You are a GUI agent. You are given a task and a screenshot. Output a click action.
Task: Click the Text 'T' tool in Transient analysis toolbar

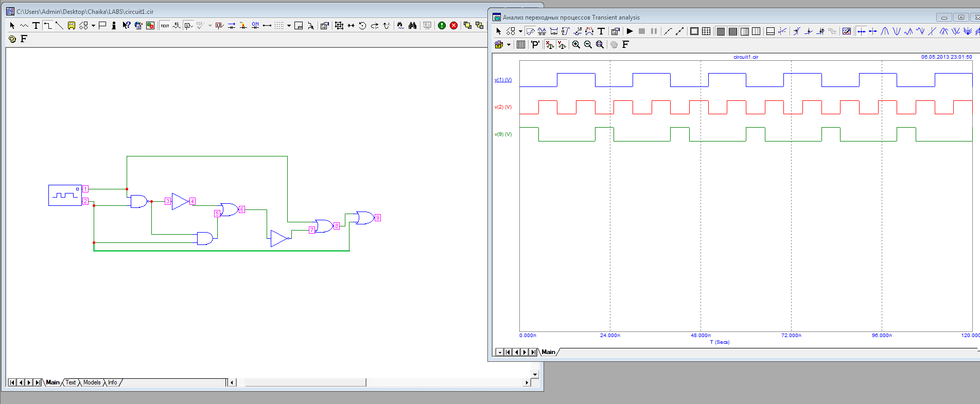[601, 31]
